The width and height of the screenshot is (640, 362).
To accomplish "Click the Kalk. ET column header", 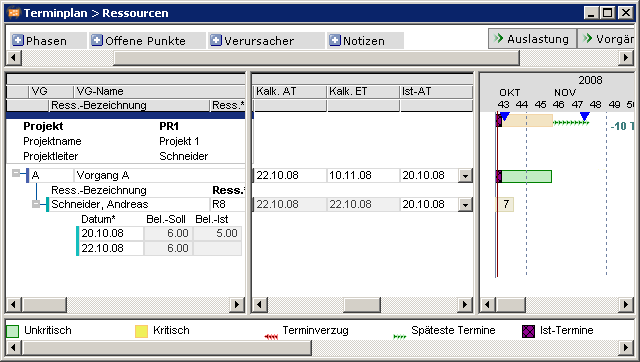I will coord(363,91).
